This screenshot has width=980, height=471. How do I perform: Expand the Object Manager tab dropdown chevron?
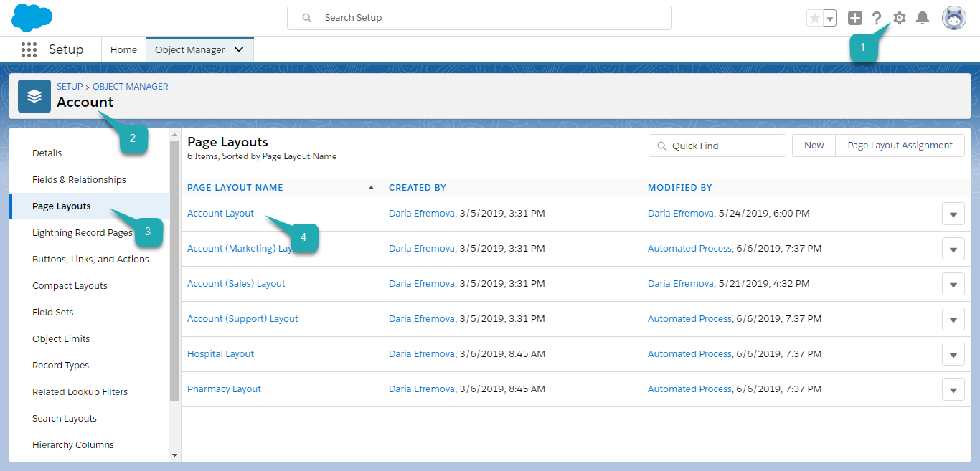click(x=239, y=49)
